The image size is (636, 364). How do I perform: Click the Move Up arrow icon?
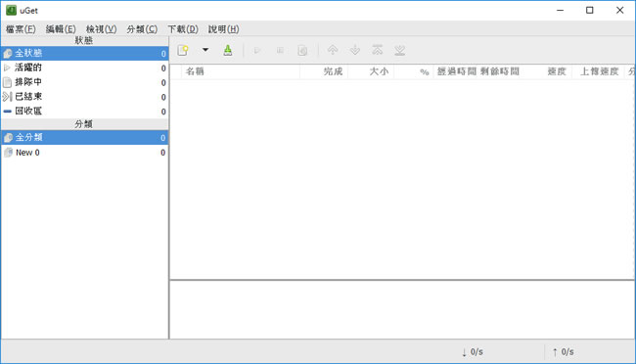pyautogui.click(x=333, y=50)
